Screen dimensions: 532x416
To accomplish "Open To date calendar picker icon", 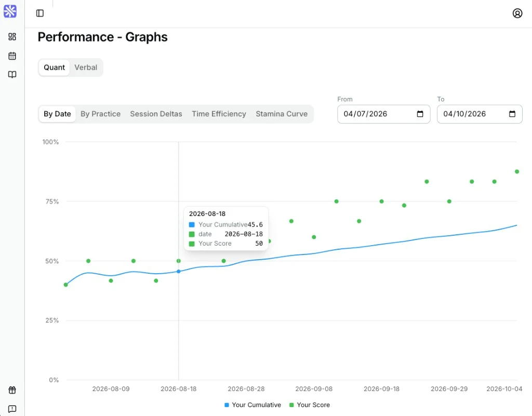I will click(x=512, y=114).
